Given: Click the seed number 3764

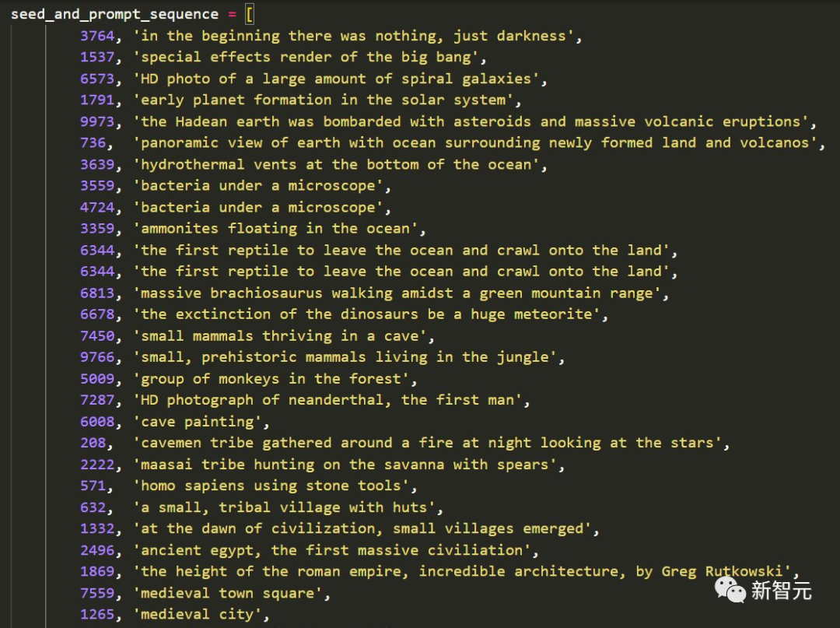Looking at the screenshot, I should [97, 36].
